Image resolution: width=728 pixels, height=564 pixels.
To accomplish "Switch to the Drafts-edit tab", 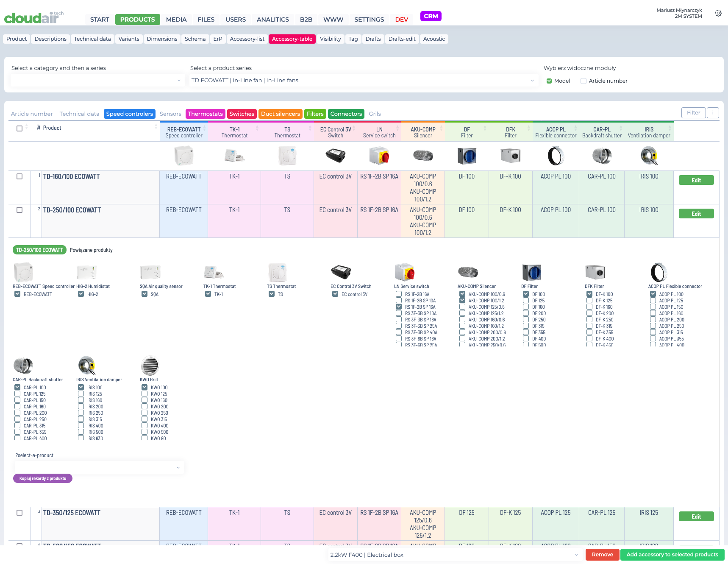I will click(402, 39).
